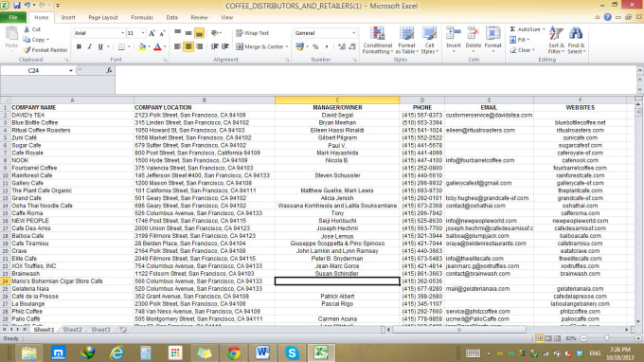Toggle Wrap Text

252,33
